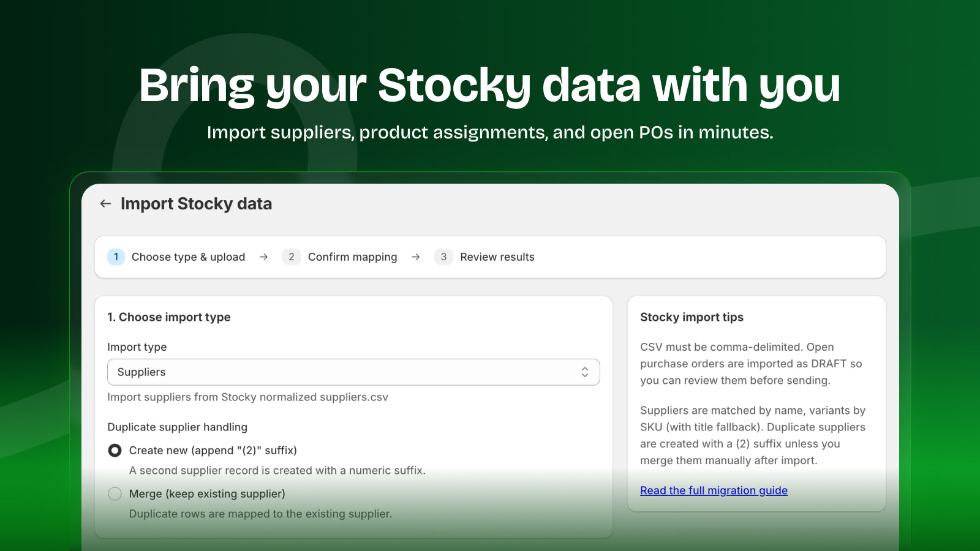Image resolution: width=980 pixels, height=551 pixels.
Task: Click the Suppliers are matched by name paragraph
Action: click(x=753, y=435)
